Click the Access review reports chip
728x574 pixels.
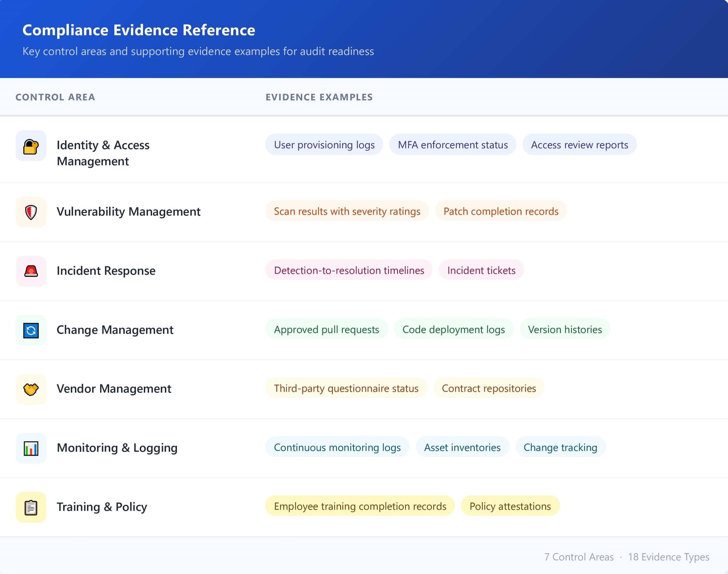point(579,145)
